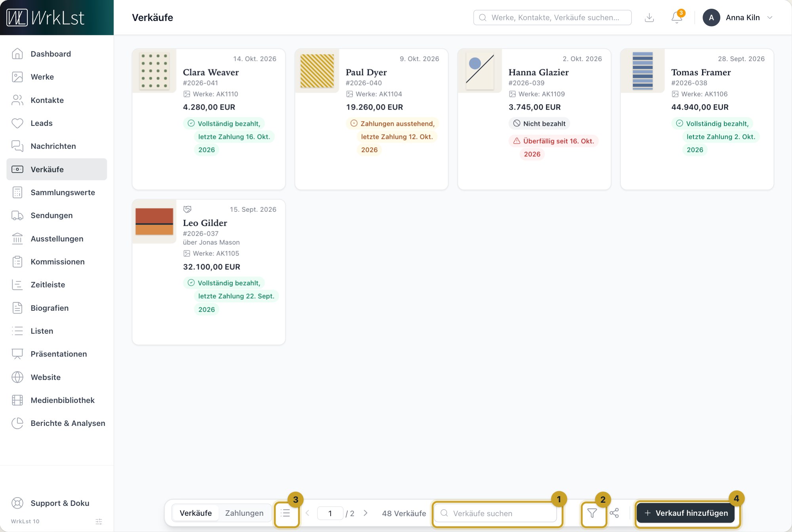Click the download icon in header
The width and height of the screenshot is (792, 532).
[649, 17]
